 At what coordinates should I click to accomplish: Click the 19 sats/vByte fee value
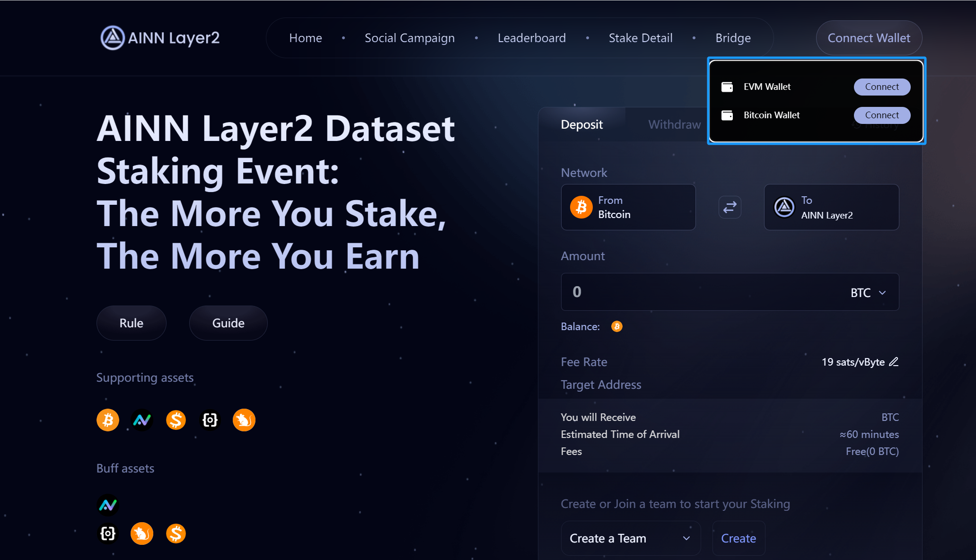coord(853,362)
